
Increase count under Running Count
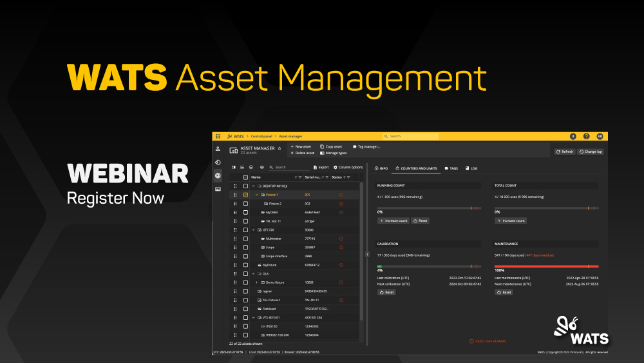(x=393, y=221)
